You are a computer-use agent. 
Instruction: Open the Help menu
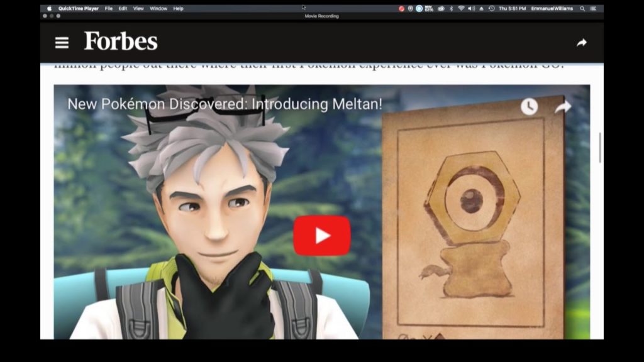tap(178, 9)
